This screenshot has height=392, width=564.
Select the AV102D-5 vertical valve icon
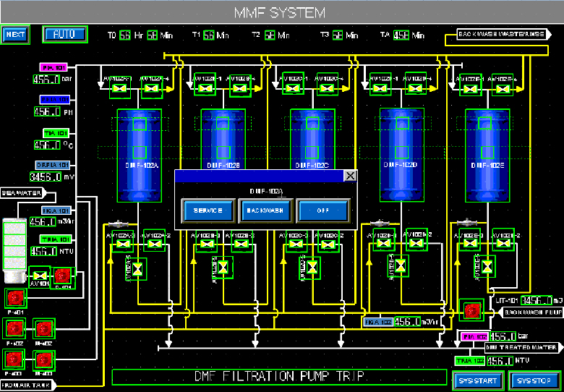(400, 265)
